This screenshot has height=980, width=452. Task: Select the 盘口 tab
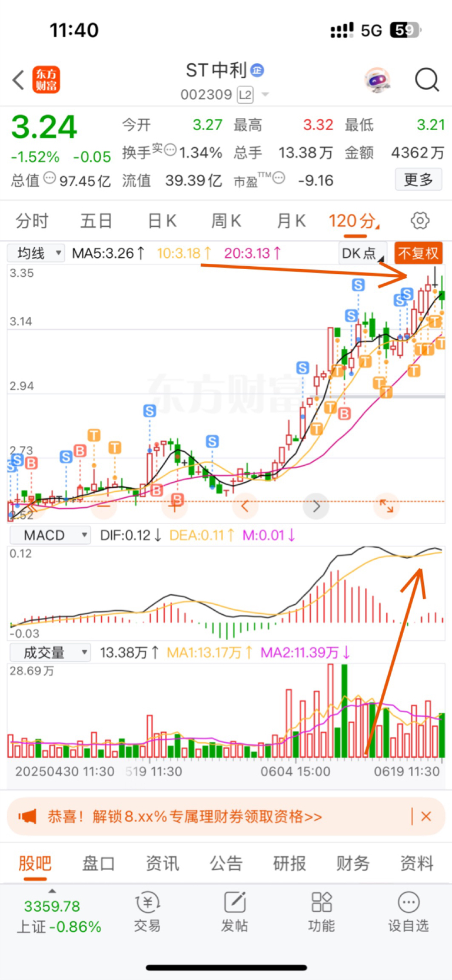pyautogui.click(x=98, y=863)
